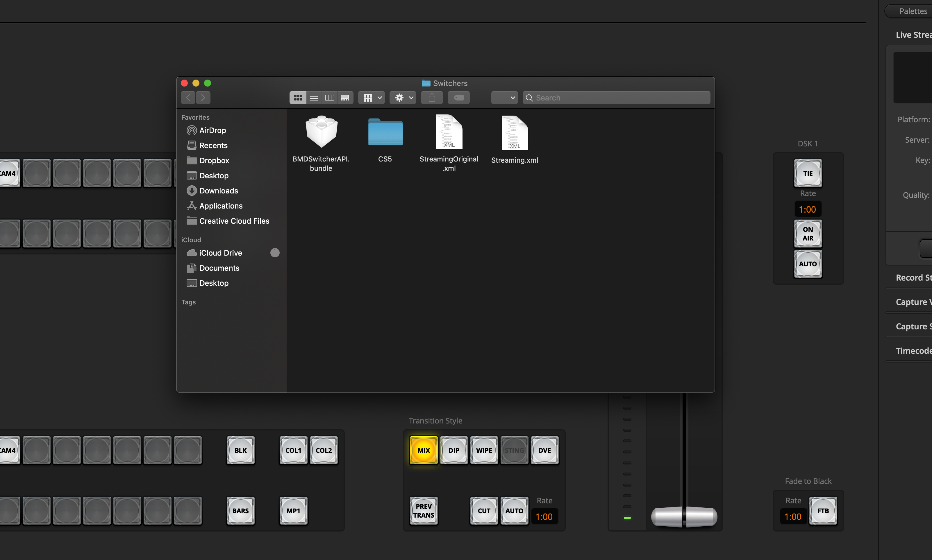932x560 pixels.
Task: Click the transition T-bar fader handle
Action: click(x=684, y=517)
